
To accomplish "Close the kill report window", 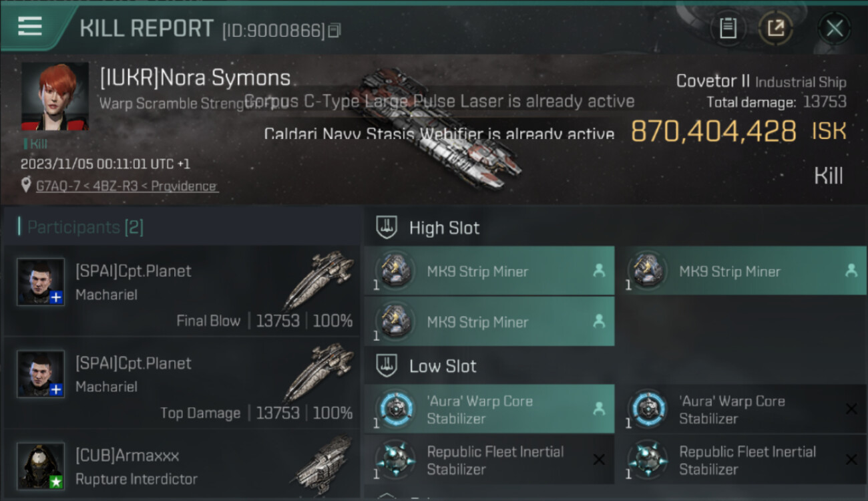I will pos(835,29).
